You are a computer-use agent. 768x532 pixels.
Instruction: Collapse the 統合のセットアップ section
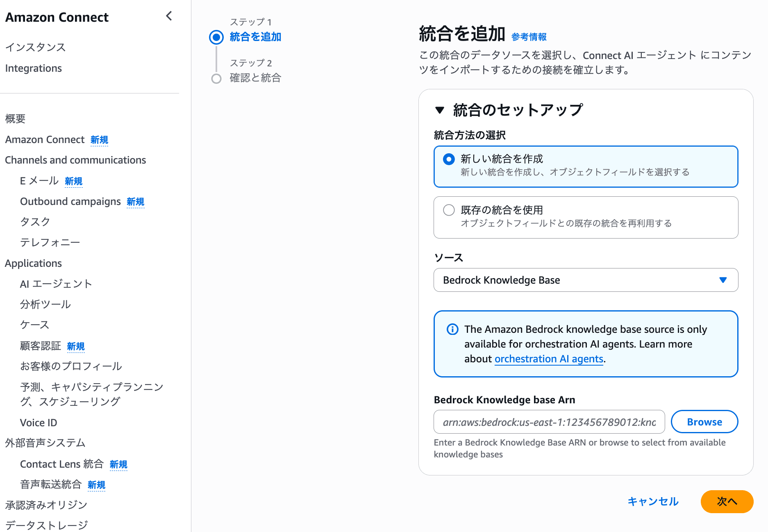pyautogui.click(x=440, y=109)
